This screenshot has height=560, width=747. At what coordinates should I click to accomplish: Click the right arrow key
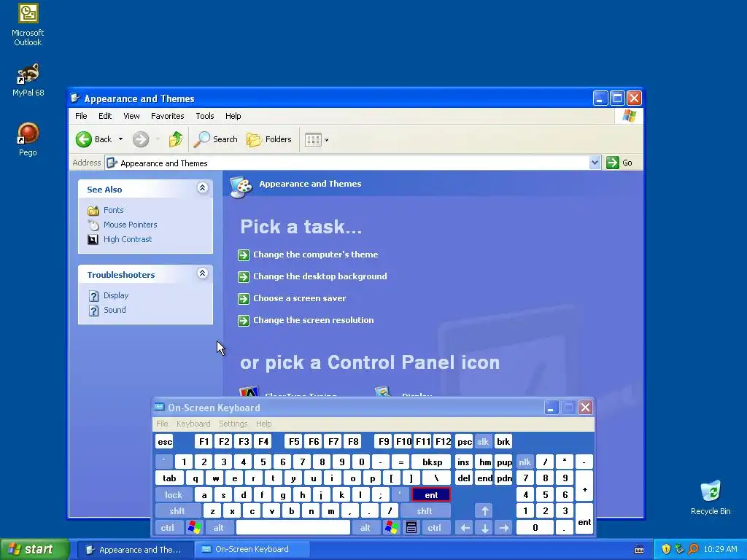tap(504, 528)
